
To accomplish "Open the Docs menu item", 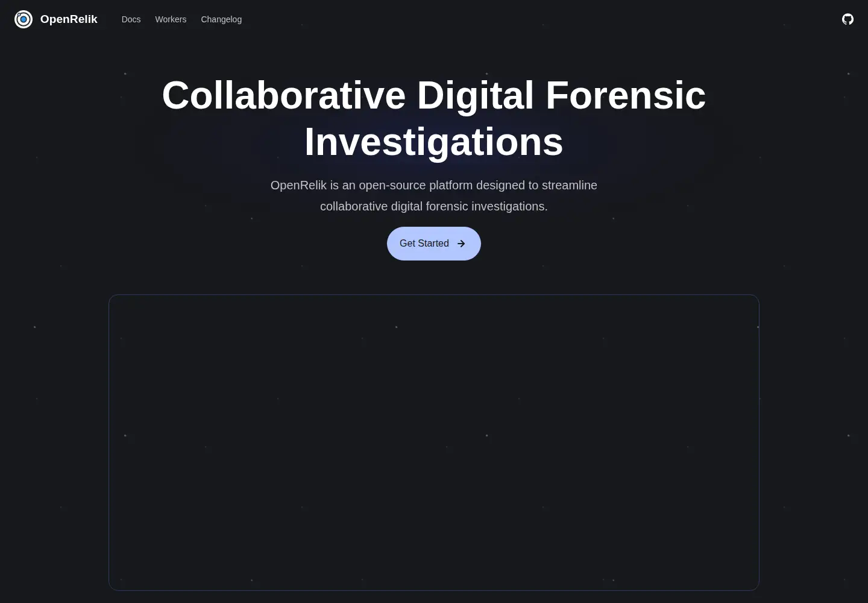I will click(131, 19).
